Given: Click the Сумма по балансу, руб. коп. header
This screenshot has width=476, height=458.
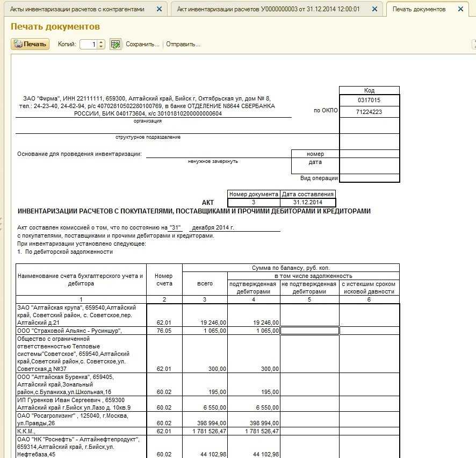Looking at the screenshot, I should pyautogui.click(x=291, y=268).
